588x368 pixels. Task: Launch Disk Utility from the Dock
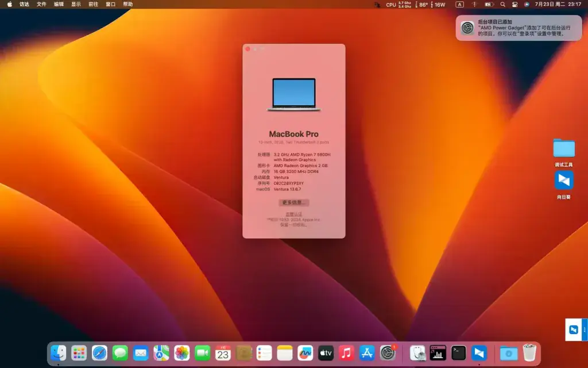click(417, 353)
